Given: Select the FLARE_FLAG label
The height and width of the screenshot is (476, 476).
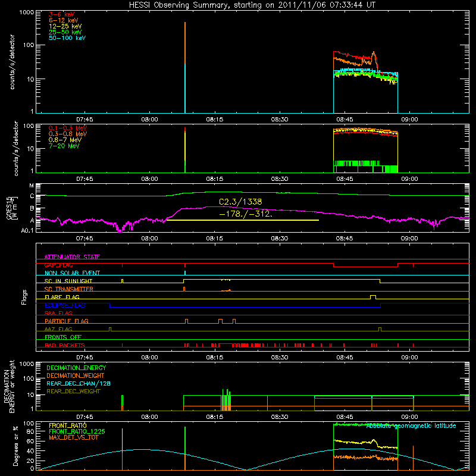Looking at the screenshot, I should [x=62, y=297].
